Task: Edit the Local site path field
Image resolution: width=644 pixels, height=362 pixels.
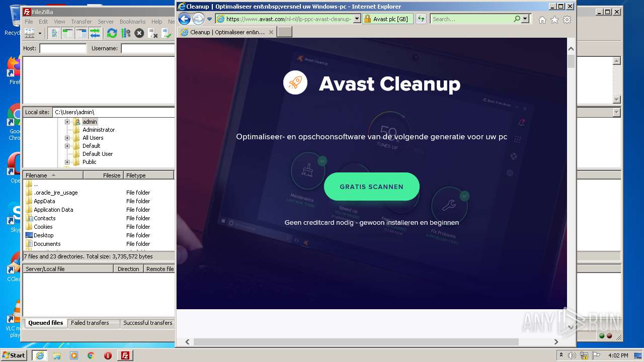Action: click(x=113, y=112)
